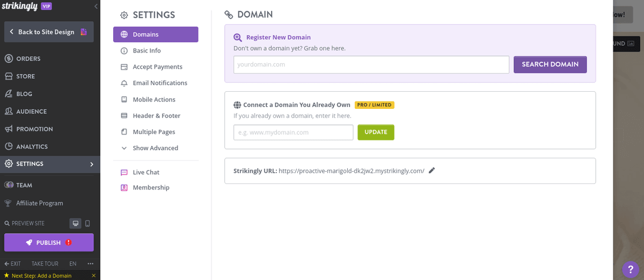644x280 pixels.
Task: Select the Basic Info settings tab
Action: click(x=147, y=50)
